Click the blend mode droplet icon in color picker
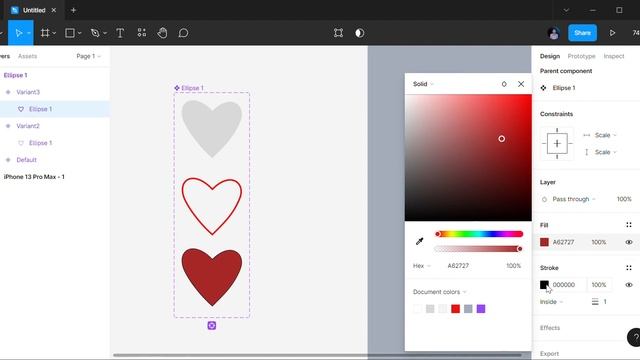The width and height of the screenshot is (640, 360). [504, 84]
